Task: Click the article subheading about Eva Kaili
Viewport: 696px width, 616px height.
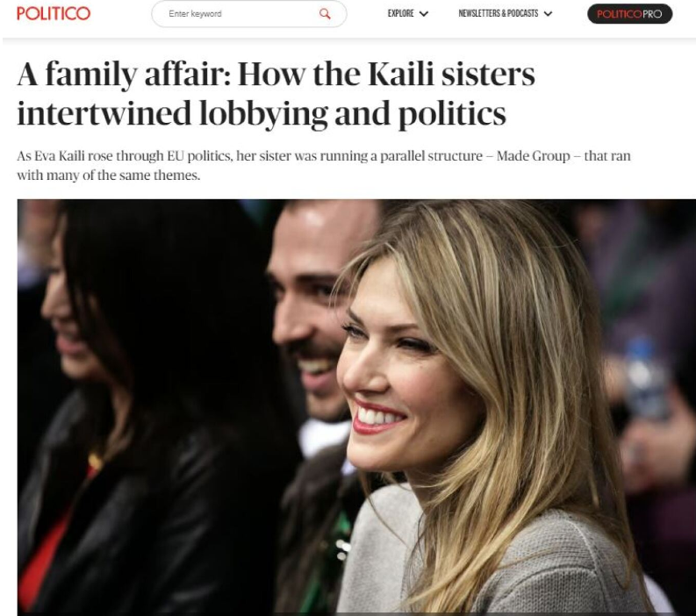Action: click(x=324, y=166)
